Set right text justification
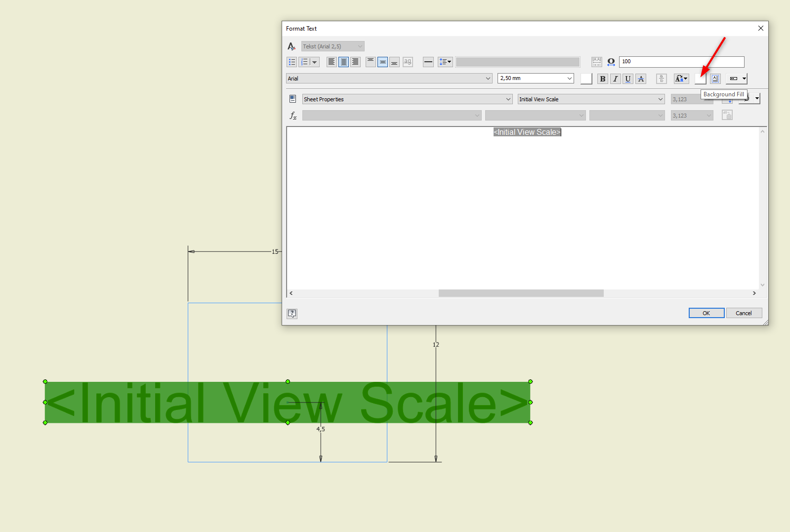790x532 pixels. tap(355, 62)
